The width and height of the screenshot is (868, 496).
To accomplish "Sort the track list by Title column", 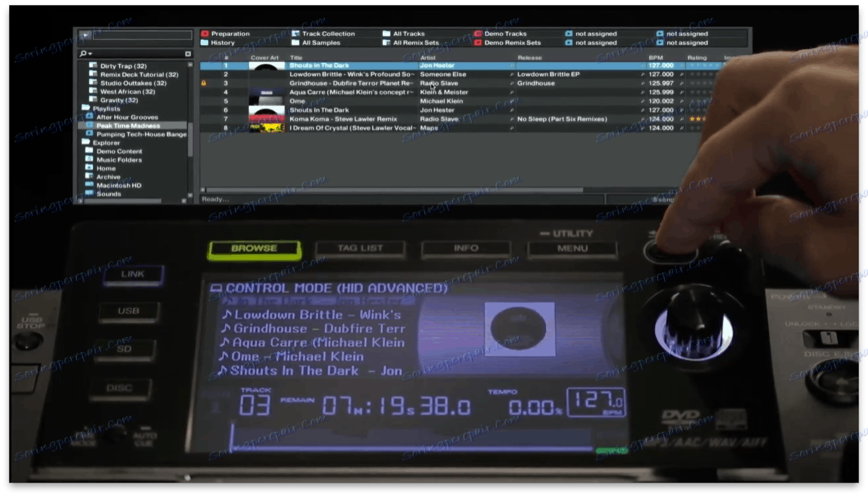I will pyautogui.click(x=296, y=58).
